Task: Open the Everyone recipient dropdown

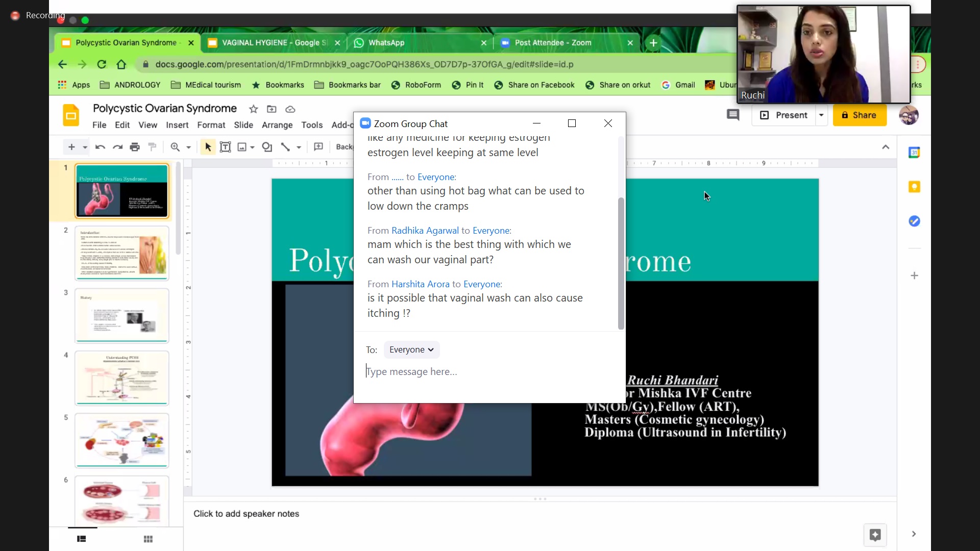Action: pyautogui.click(x=411, y=349)
